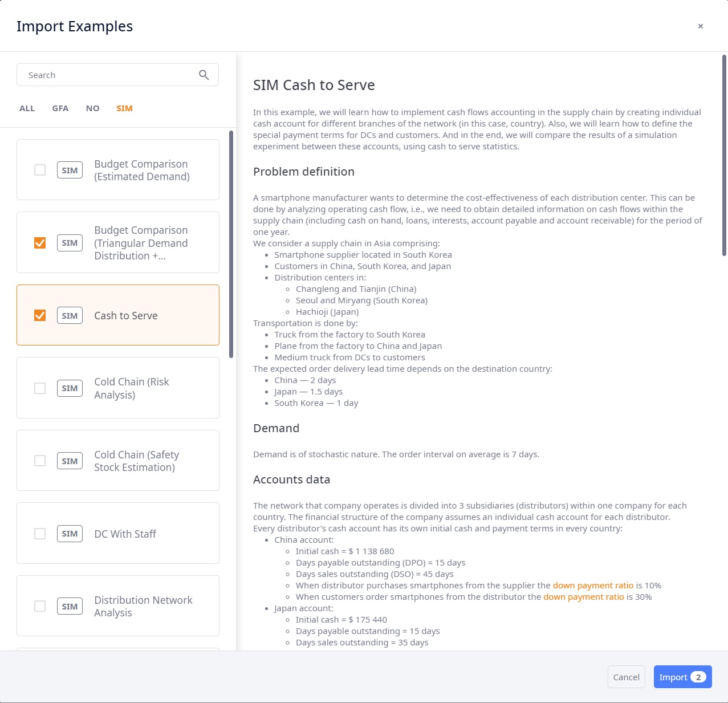Viewport: 728px width, 703px height.
Task: Open the second down payment ratio link
Action: click(584, 597)
